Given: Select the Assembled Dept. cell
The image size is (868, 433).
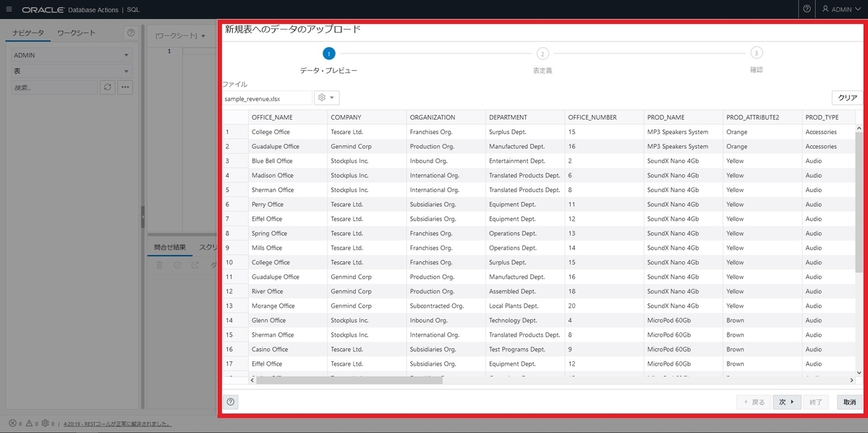Looking at the screenshot, I should (525, 291).
